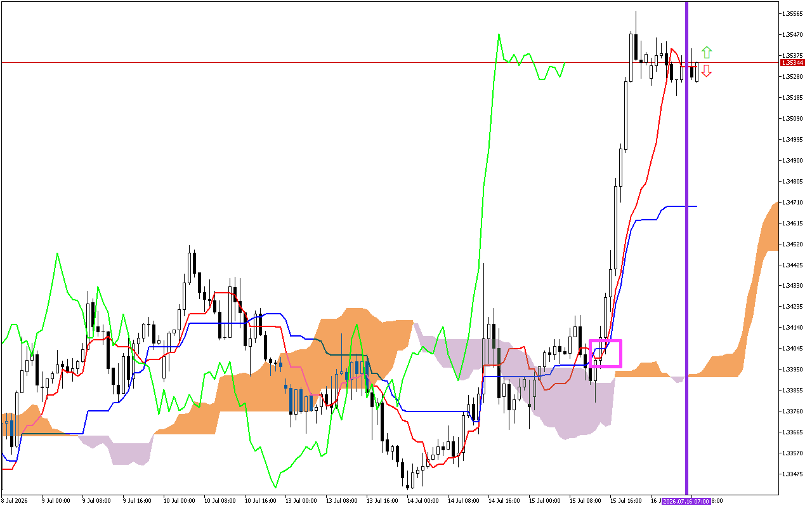Click the 13 Jul 16:00 time axis label
Viewport: 812px width, 508px height.
[382, 500]
